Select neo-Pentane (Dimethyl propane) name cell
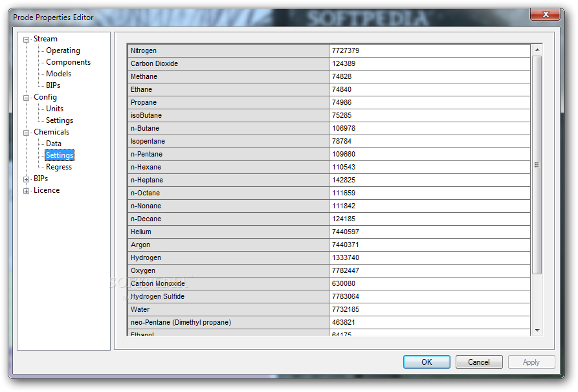Image resolution: width=578 pixels, height=392 pixels. coord(228,322)
